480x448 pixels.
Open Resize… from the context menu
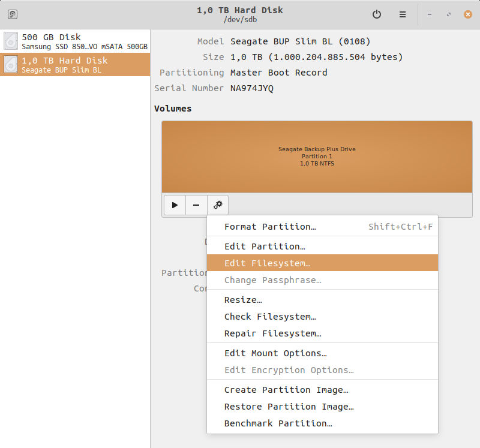pos(322,300)
